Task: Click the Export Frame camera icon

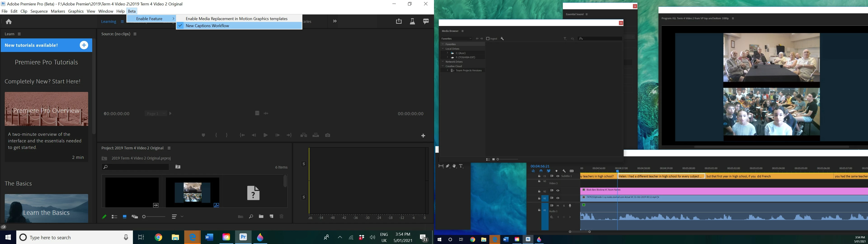Action: pyautogui.click(x=328, y=135)
